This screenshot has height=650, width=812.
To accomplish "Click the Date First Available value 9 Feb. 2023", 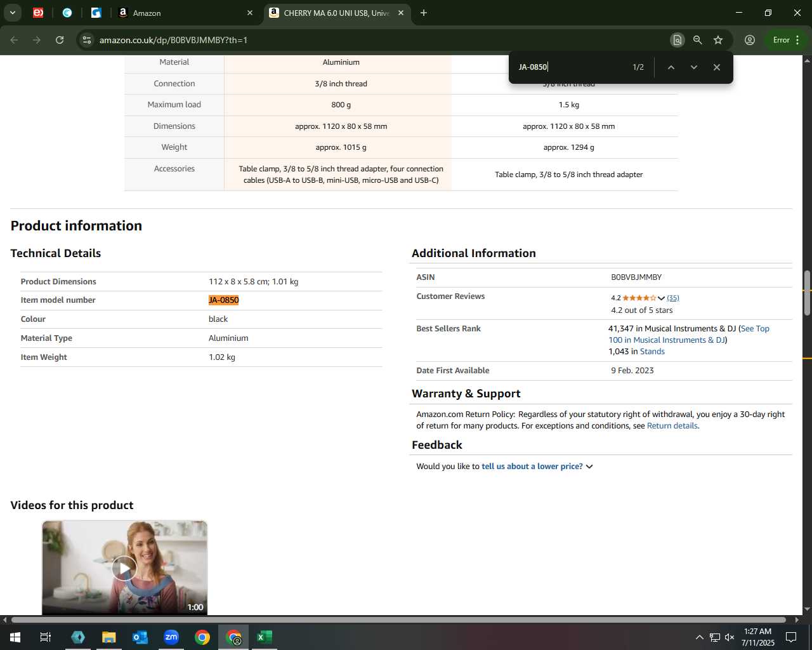I will point(632,371).
